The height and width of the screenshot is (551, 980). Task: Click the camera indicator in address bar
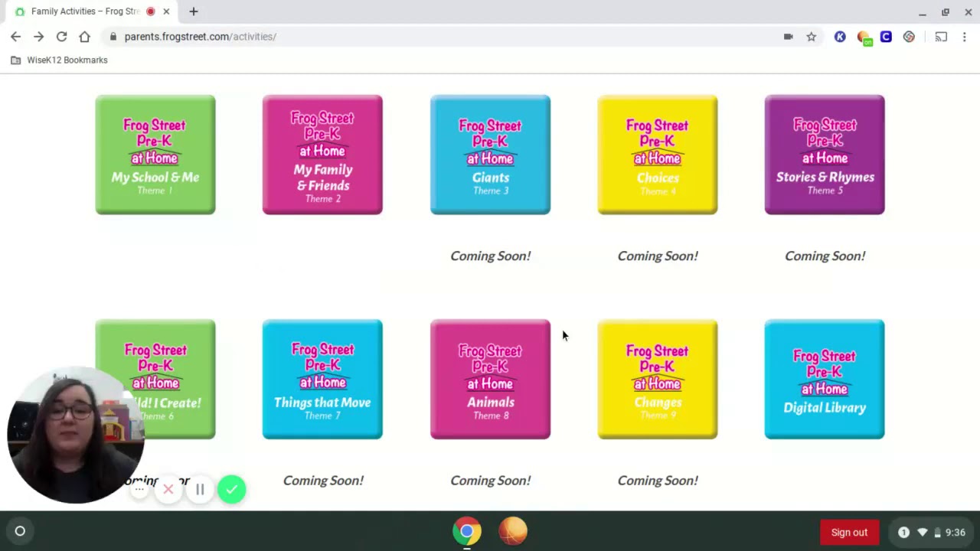pos(788,37)
